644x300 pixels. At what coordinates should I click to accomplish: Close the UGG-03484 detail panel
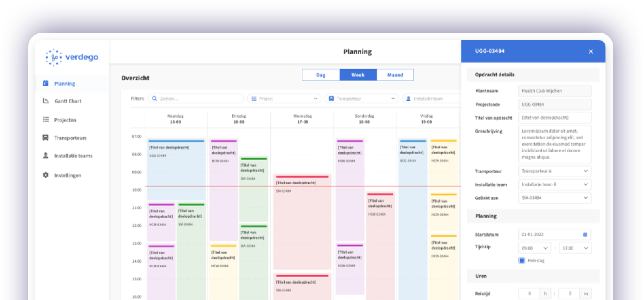click(x=591, y=52)
